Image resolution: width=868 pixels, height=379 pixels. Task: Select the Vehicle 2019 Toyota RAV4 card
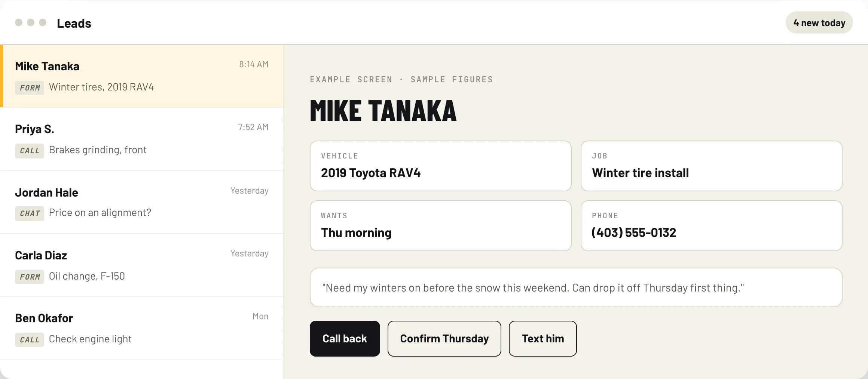pos(440,166)
